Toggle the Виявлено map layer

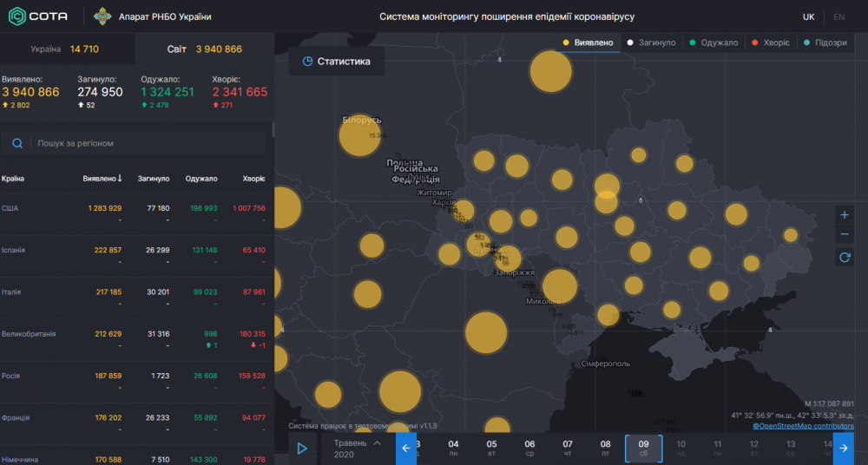coord(589,43)
